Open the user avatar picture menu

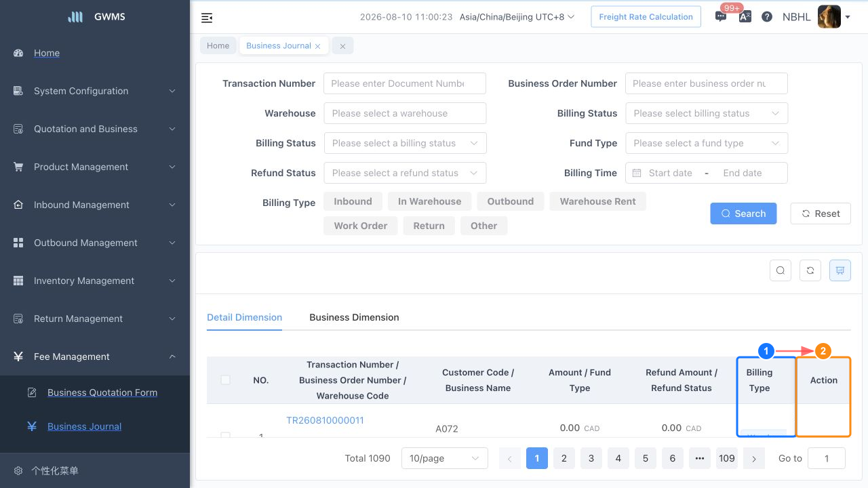point(829,17)
